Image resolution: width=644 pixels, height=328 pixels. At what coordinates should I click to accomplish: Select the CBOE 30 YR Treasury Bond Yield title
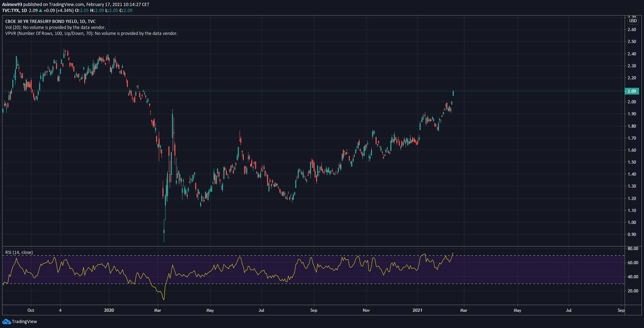50,21
